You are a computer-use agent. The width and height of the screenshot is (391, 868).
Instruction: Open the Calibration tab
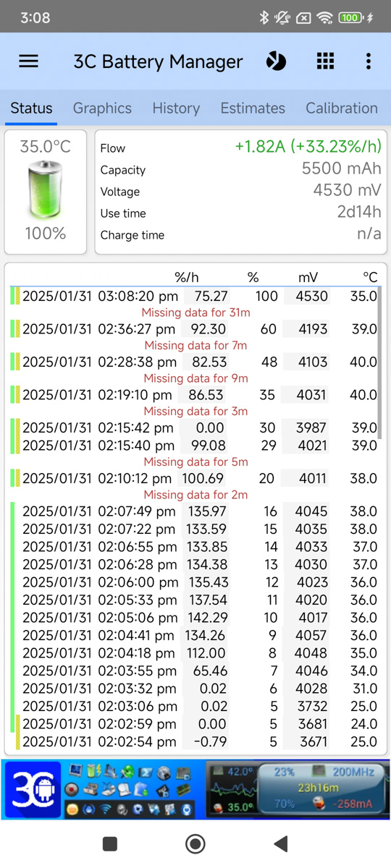tap(342, 108)
